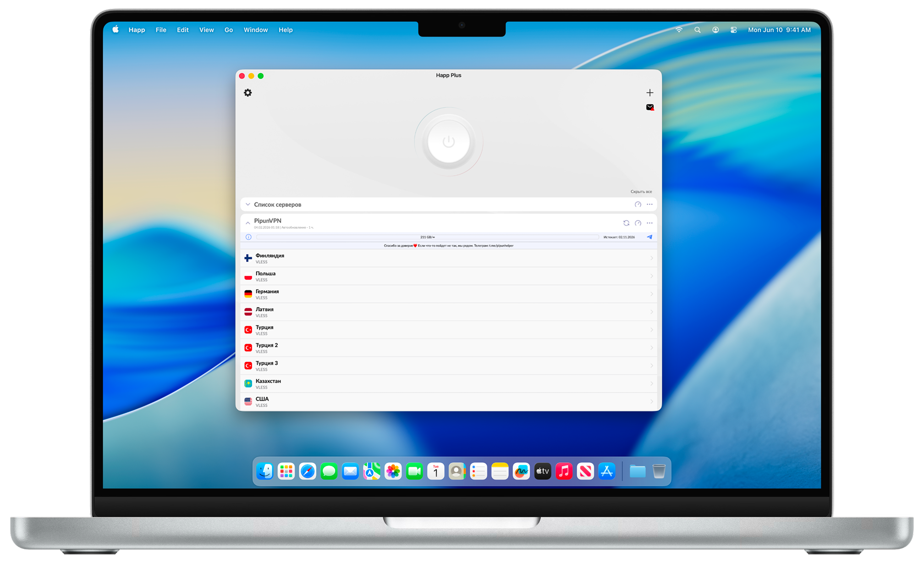
Task: Click the 211 GB traffic progress bar
Action: 426,237
